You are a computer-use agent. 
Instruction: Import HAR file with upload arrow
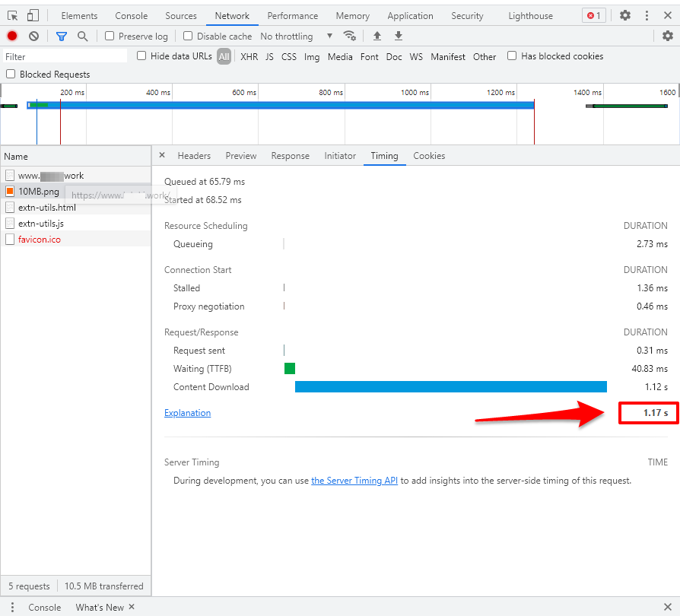point(377,36)
